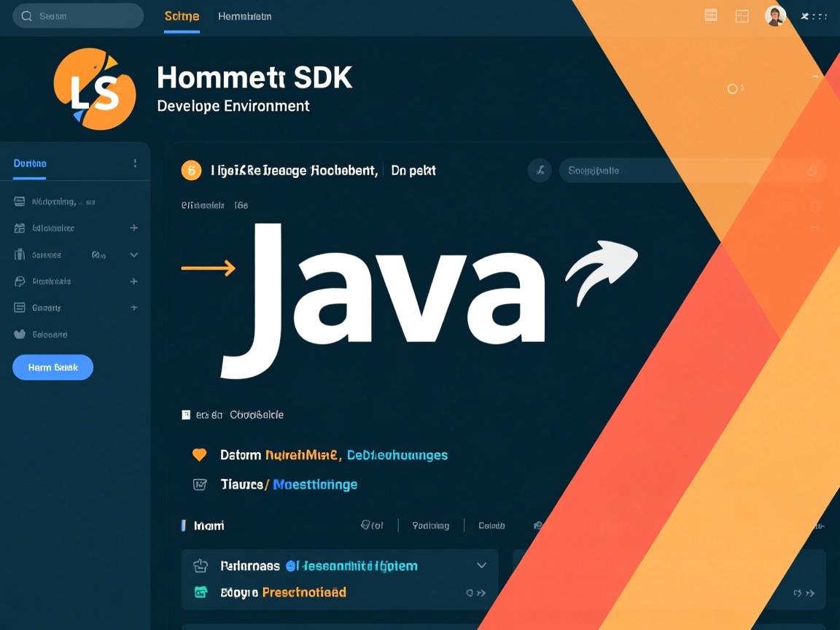This screenshot has width=840, height=630.
Task: Select the lightning bolt icon beside the search bar
Action: click(540, 170)
